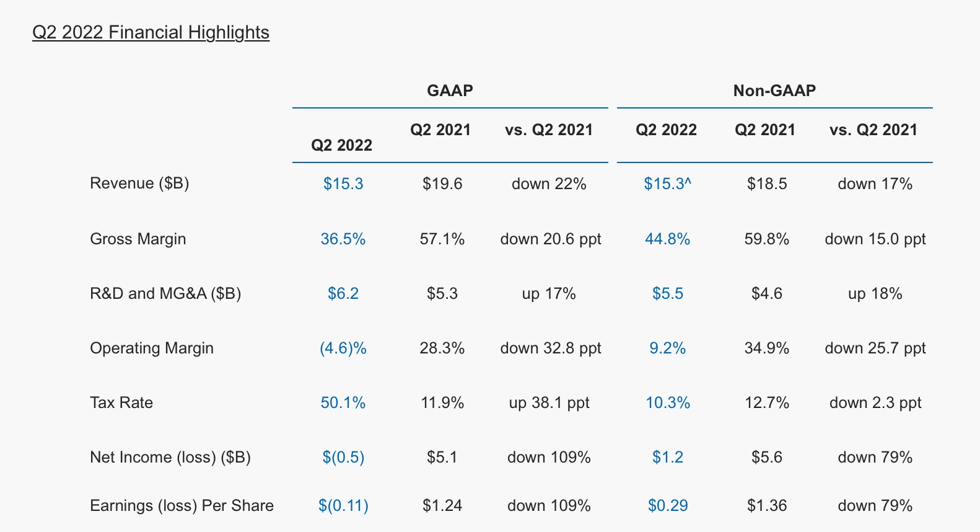
Task: Select the Revenue ($B) row label
Action: (139, 184)
